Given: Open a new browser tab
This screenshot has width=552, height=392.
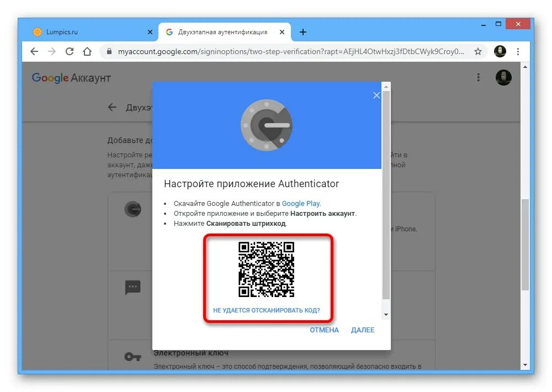Looking at the screenshot, I should pos(302,32).
